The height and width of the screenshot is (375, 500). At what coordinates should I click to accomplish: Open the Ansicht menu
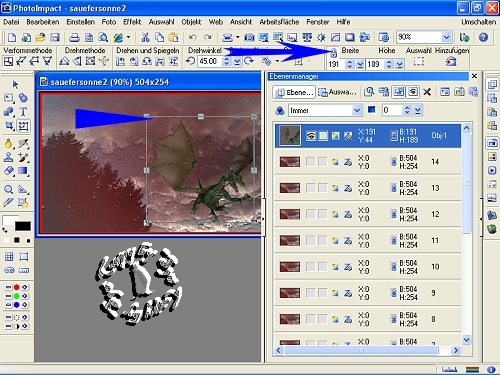coord(241,22)
